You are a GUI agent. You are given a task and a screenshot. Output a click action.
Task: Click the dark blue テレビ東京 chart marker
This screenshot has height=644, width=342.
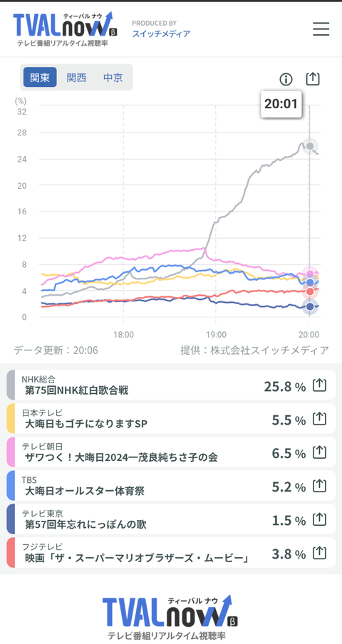point(310,306)
